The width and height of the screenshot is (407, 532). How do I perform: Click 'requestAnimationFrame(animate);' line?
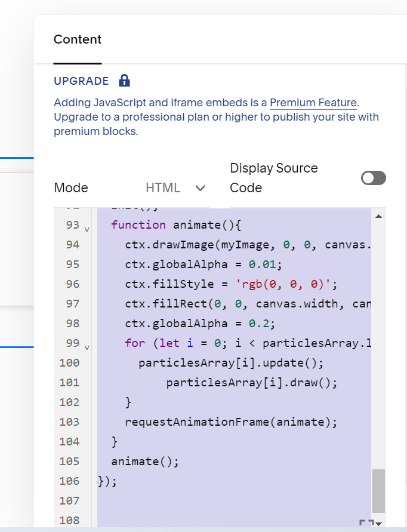pyautogui.click(x=231, y=422)
